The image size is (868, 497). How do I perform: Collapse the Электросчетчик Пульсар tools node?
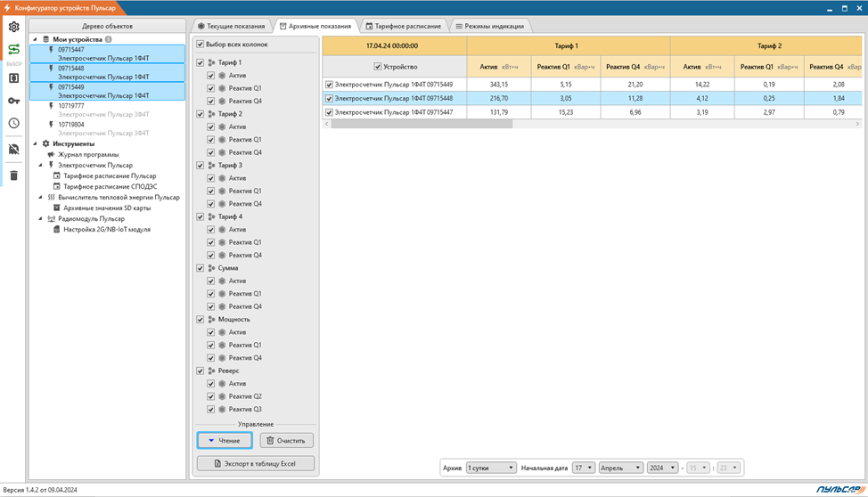click(40, 165)
